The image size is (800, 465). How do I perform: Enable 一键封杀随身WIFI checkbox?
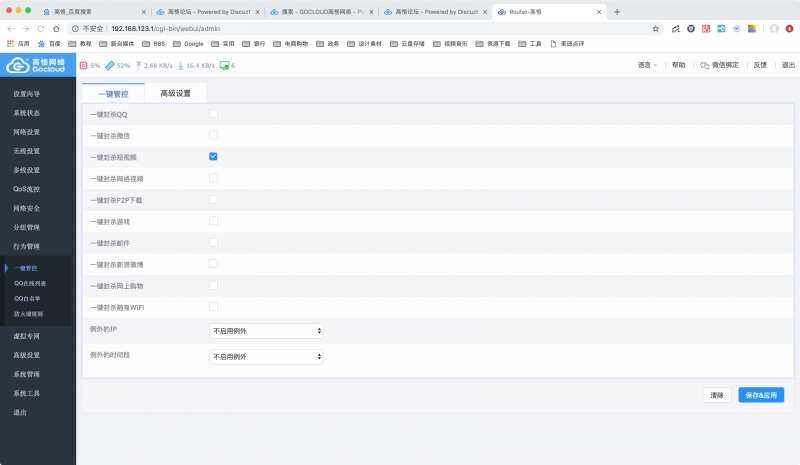coord(213,307)
